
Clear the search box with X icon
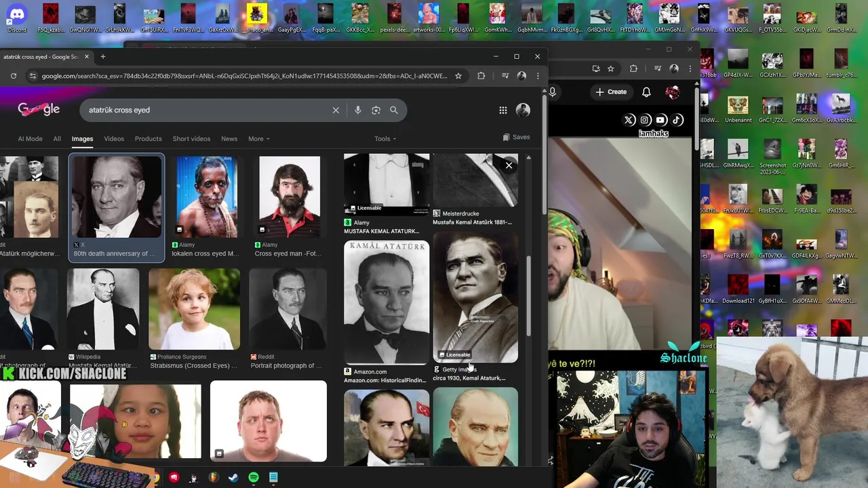coord(336,110)
